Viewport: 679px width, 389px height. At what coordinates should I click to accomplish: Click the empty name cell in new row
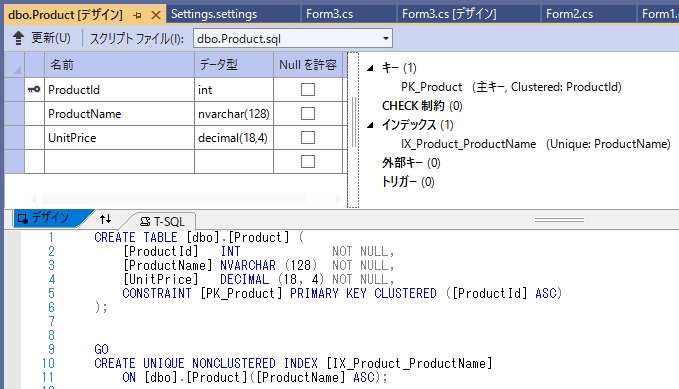(x=120, y=162)
